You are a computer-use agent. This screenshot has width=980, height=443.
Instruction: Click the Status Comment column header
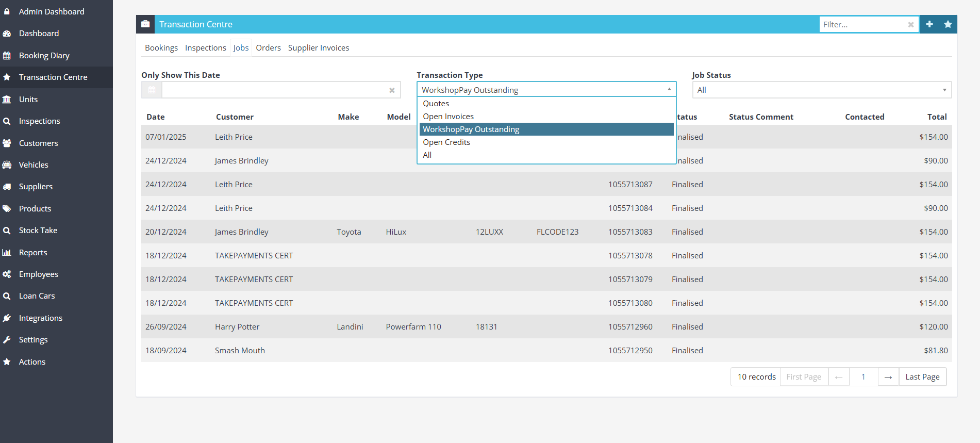761,117
